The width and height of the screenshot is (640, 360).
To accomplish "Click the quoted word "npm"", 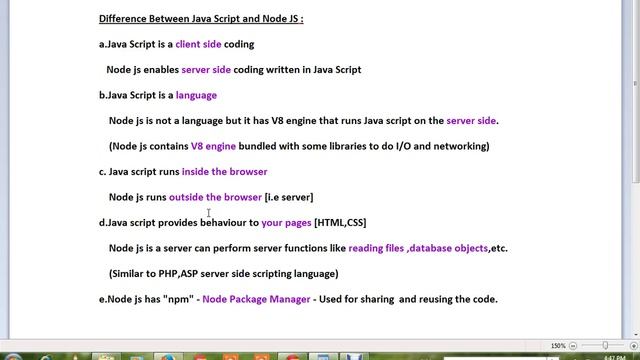I will pos(178,300).
